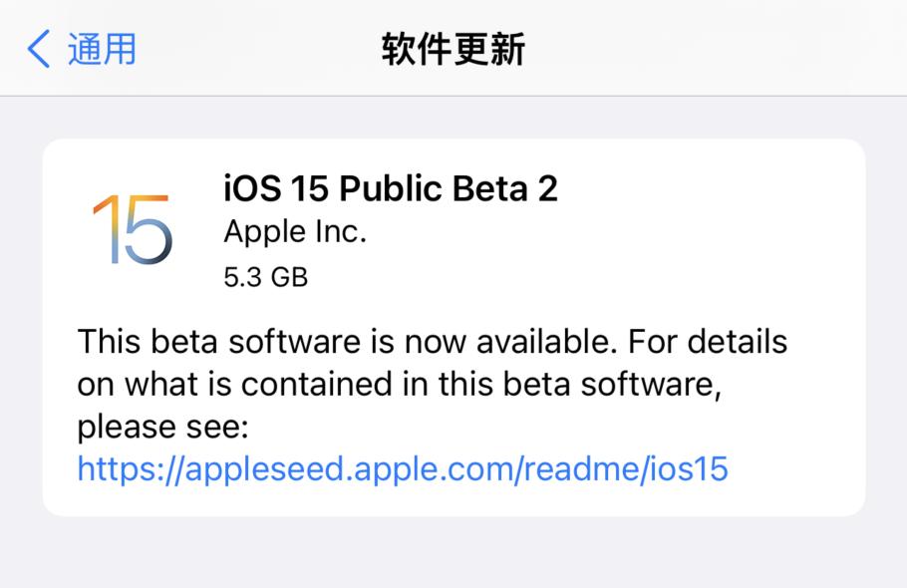
Task: Tap the blue back chevron arrow
Action: coord(39,48)
